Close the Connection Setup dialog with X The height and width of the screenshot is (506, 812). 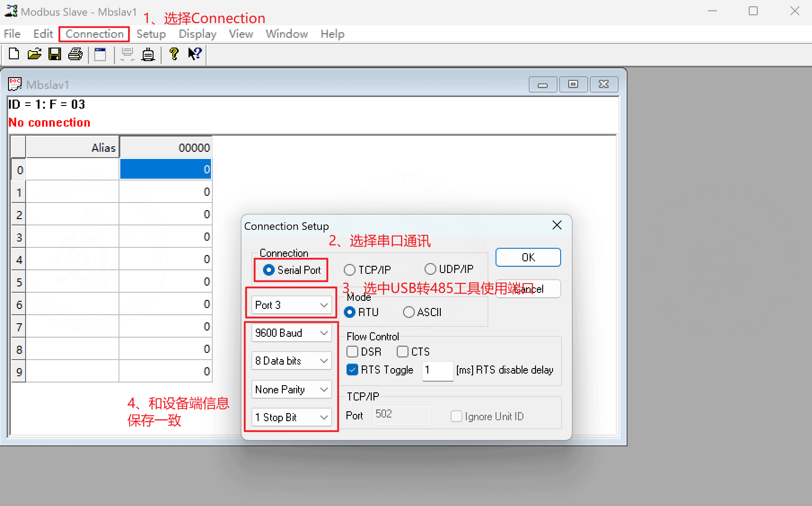point(557,225)
